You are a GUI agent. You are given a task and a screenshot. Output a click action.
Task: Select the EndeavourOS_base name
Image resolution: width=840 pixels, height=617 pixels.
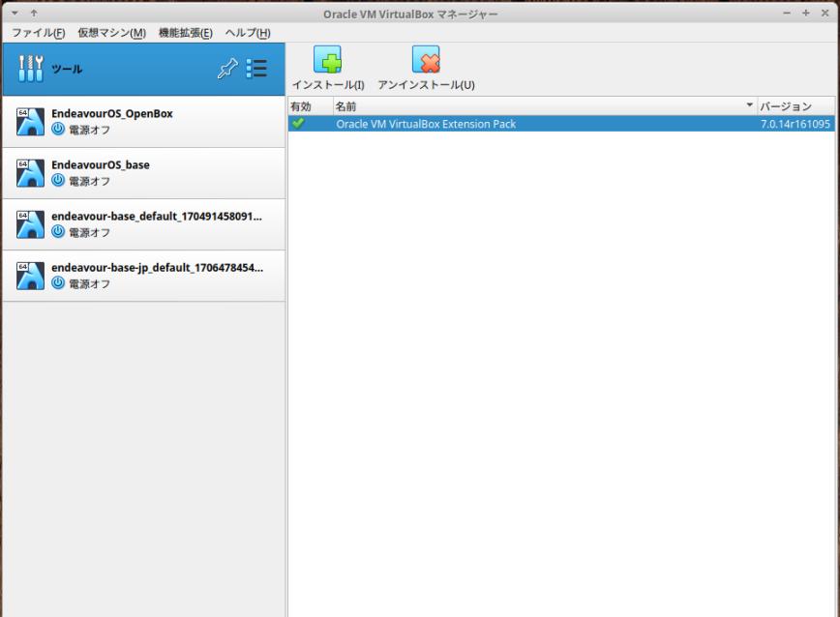pos(101,164)
